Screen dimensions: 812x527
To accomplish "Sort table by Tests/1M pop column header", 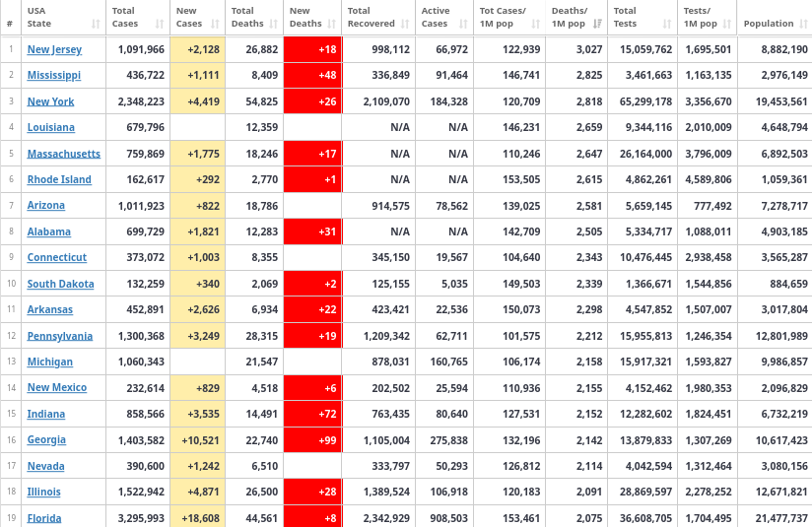I will 708,17.
